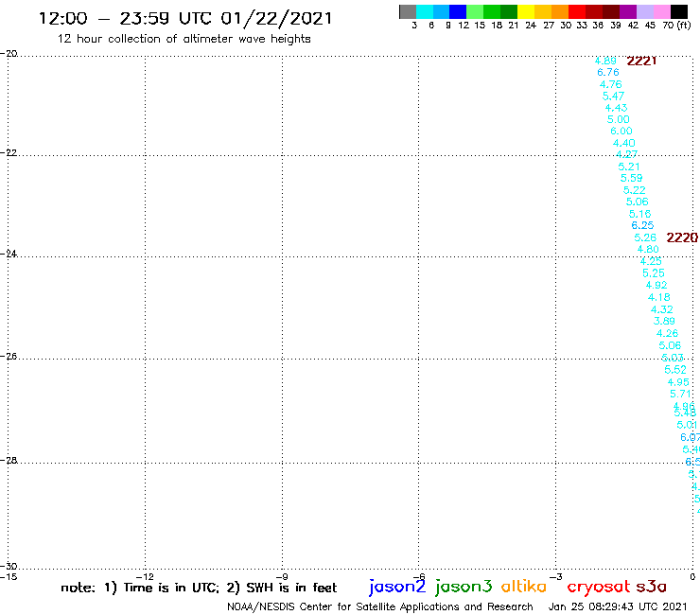Click the latitude axis label '-28'
This screenshot has width=700, height=615.
coord(9,460)
